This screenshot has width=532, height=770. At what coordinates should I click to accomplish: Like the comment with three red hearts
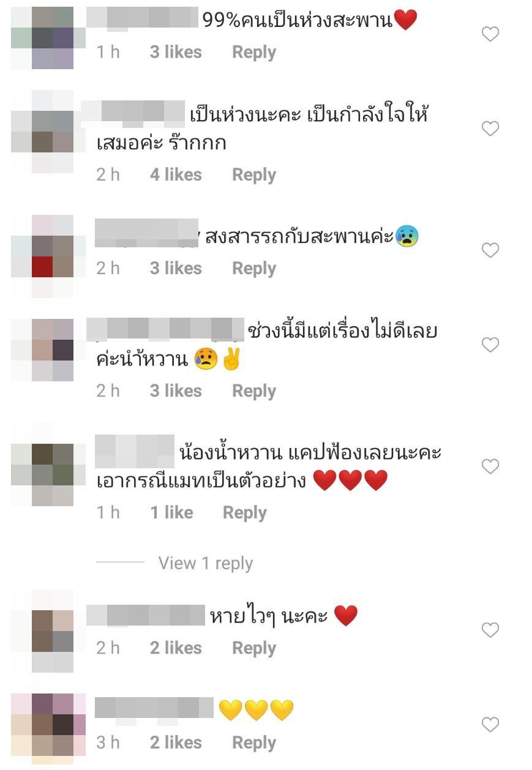(490, 466)
